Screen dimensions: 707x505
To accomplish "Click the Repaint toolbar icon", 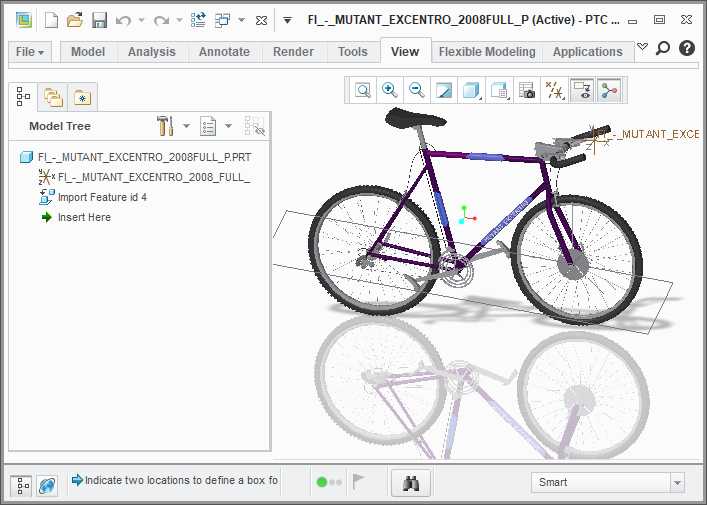I will [444, 90].
